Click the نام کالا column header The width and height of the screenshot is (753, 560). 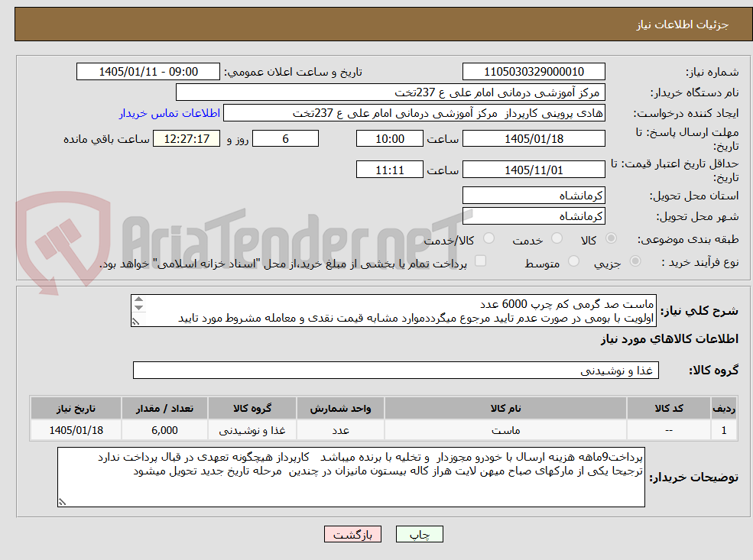tap(505, 409)
